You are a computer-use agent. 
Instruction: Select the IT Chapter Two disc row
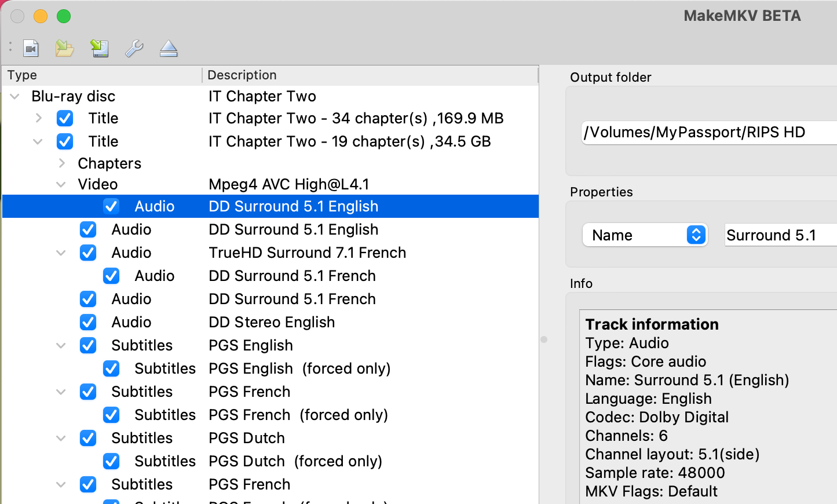click(x=271, y=96)
